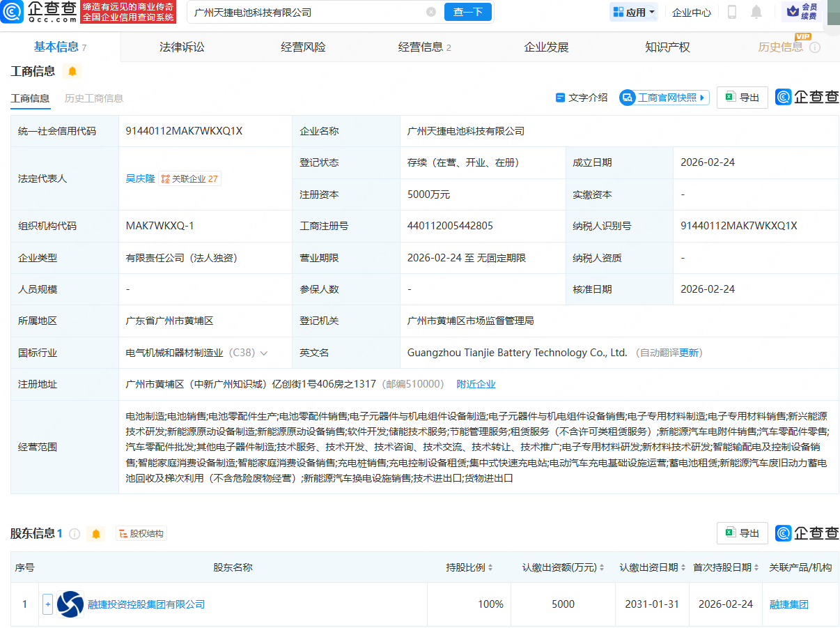The height and width of the screenshot is (628, 840).
Task: Expand the plus icon beside 融捷投资控股集团
Action: click(47, 604)
